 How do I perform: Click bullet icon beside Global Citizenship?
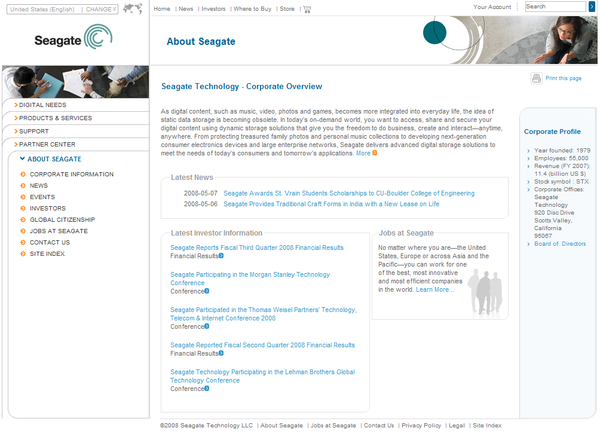click(23, 220)
